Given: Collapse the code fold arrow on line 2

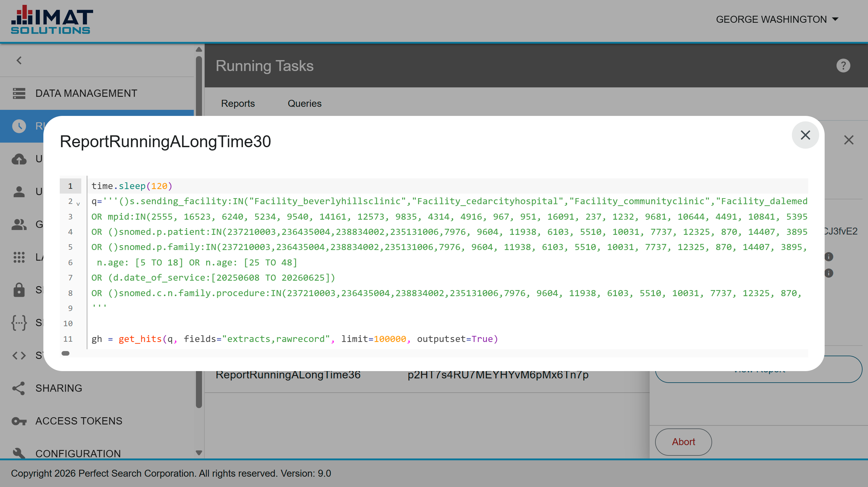Looking at the screenshot, I should (78, 204).
